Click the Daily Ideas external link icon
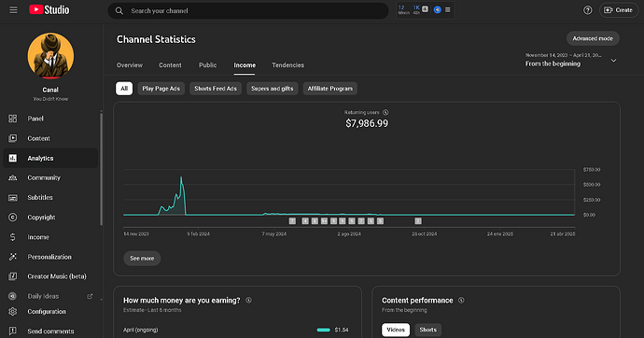The height and width of the screenshot is (338, 644). click(x=90, y=296)
